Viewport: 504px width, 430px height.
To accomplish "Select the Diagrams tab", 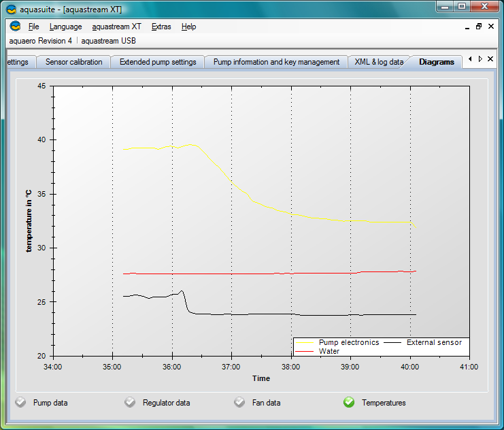I will coord(437,62).
